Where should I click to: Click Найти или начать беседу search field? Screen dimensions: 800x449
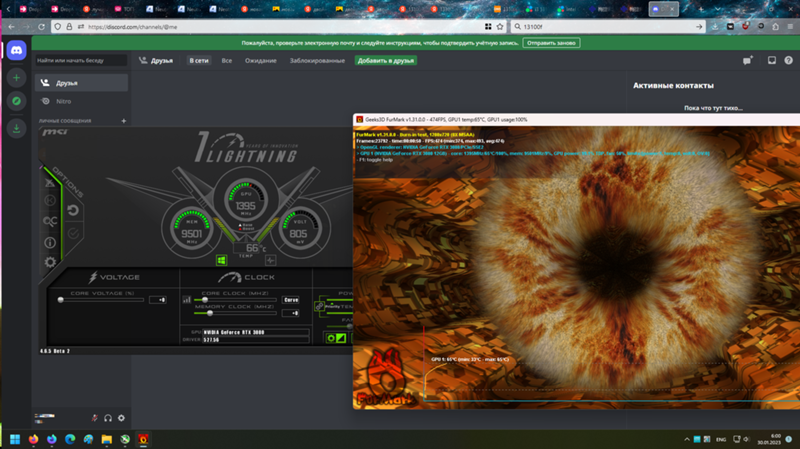coord(81,60)
